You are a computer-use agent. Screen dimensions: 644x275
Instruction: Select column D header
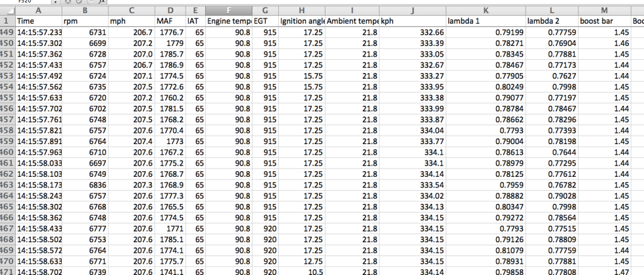pyautogui.click(x=171, y=11)
